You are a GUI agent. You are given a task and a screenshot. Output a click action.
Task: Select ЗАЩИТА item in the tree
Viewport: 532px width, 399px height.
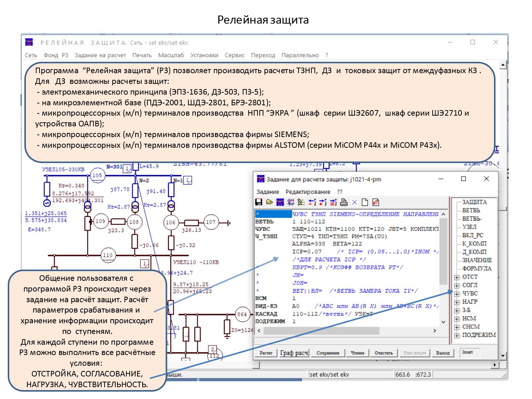click(x=474, y=202)
